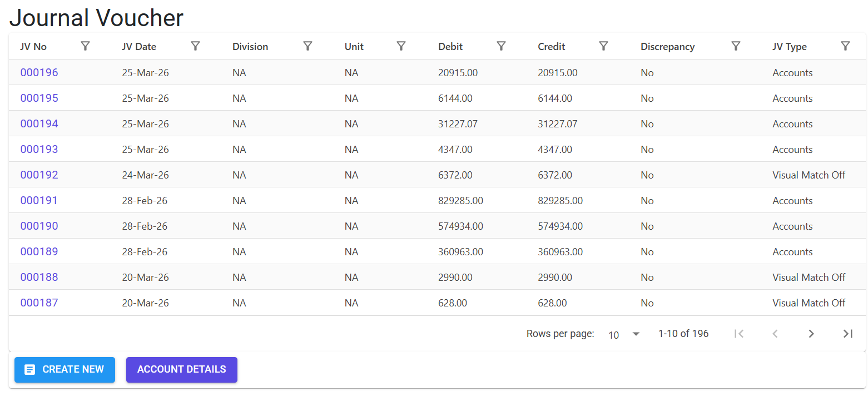
Task: Filter the Unit column
Action: pyautogui.click(x=401, y=46)
